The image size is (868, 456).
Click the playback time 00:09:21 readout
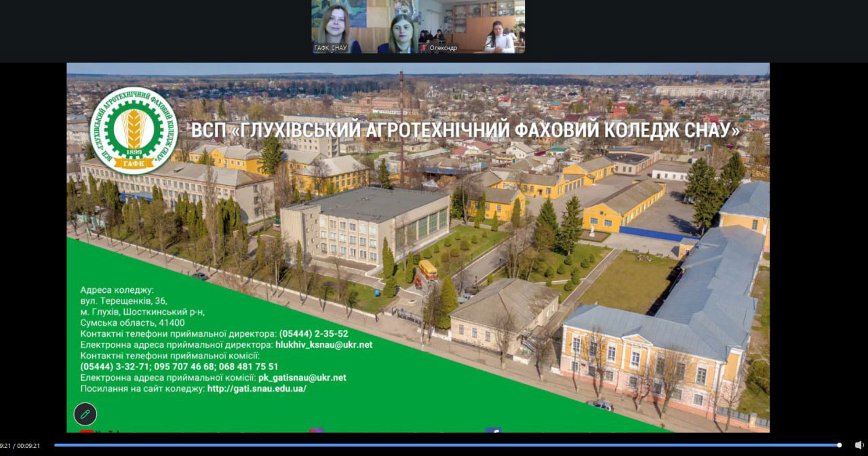[x=20, y=445]
